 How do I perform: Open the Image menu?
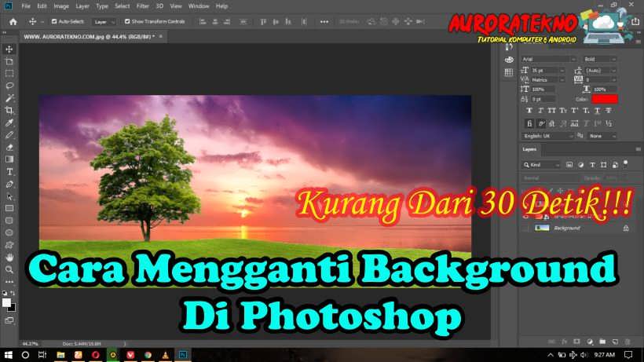click(x=61, y=6)
